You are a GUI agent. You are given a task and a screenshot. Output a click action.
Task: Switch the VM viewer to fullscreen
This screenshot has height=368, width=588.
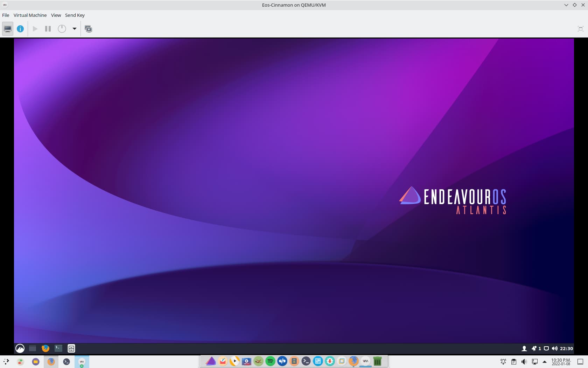click(x=581, y=29)
